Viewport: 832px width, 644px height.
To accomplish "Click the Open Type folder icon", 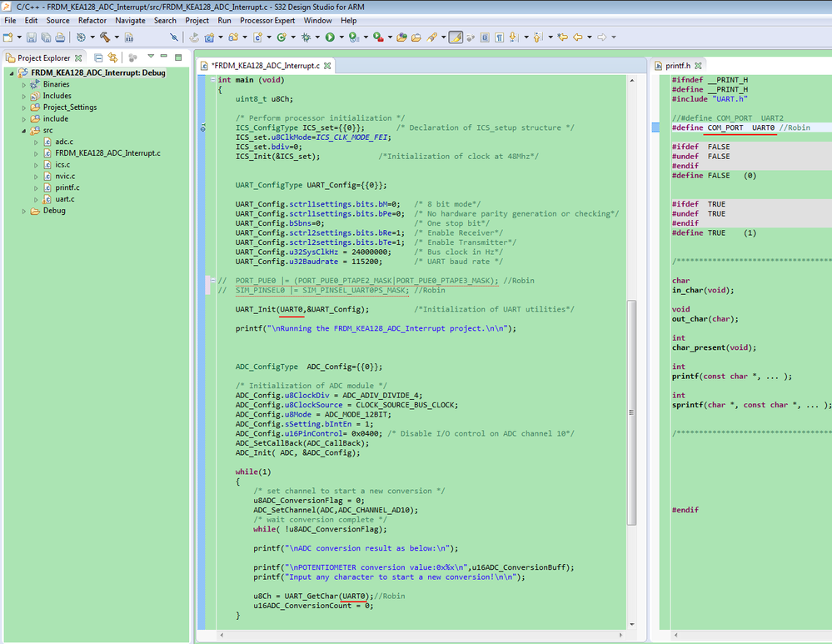I will [x=402, y=37].
